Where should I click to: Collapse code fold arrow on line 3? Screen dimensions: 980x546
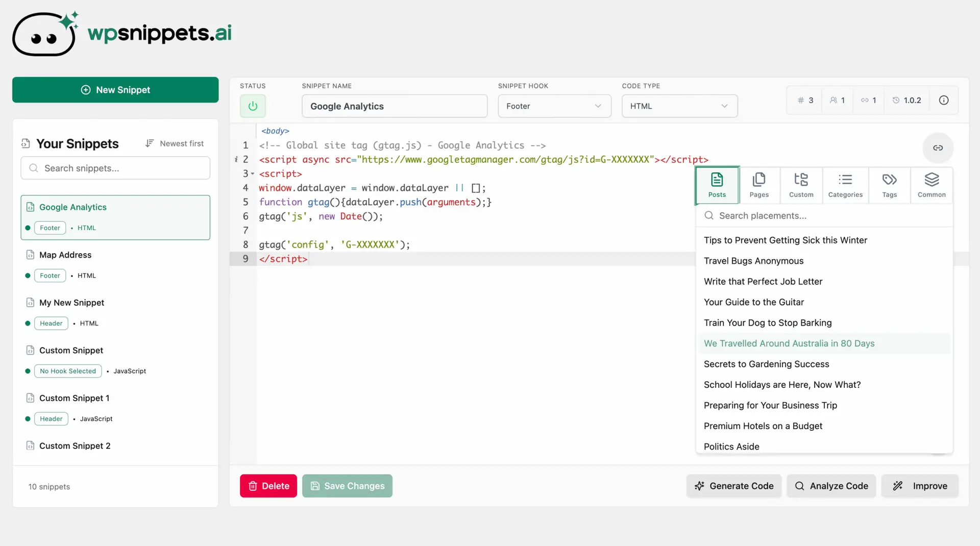[x=253, y=174]
